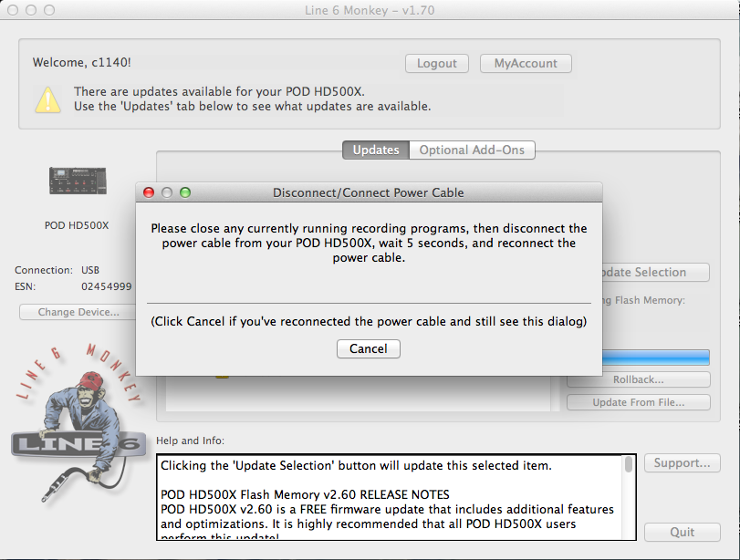Open MyAccount
Viewport: 740px width, 560px height.
click(x=526, y=63)
